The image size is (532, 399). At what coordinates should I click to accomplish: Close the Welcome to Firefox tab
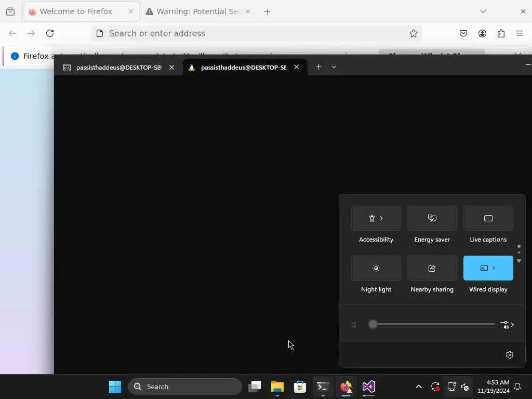coord(130,11)
